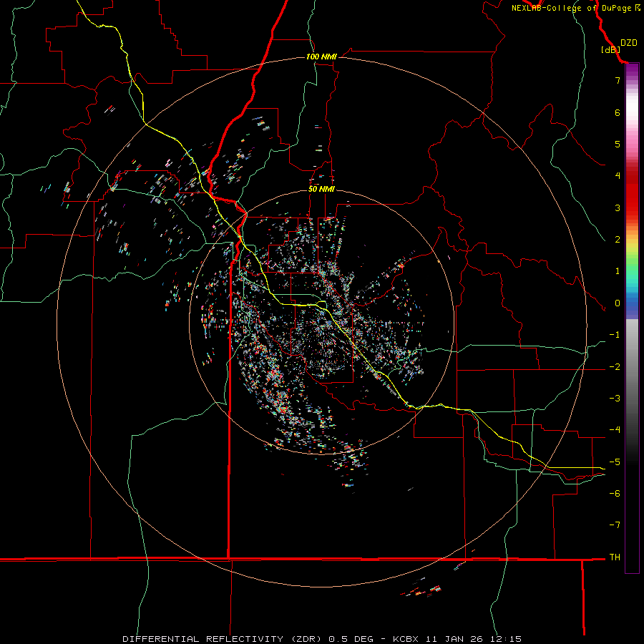Click the scale value -7
Viewport: 644px width, 644px height.
tap(615, 525)
